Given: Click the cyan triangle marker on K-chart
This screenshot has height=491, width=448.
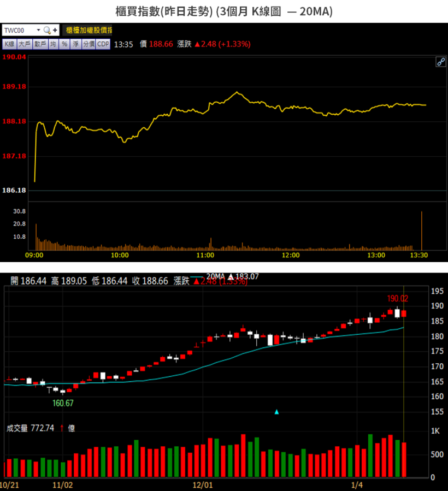Looking at the screenshot, I should click(276, 412).
